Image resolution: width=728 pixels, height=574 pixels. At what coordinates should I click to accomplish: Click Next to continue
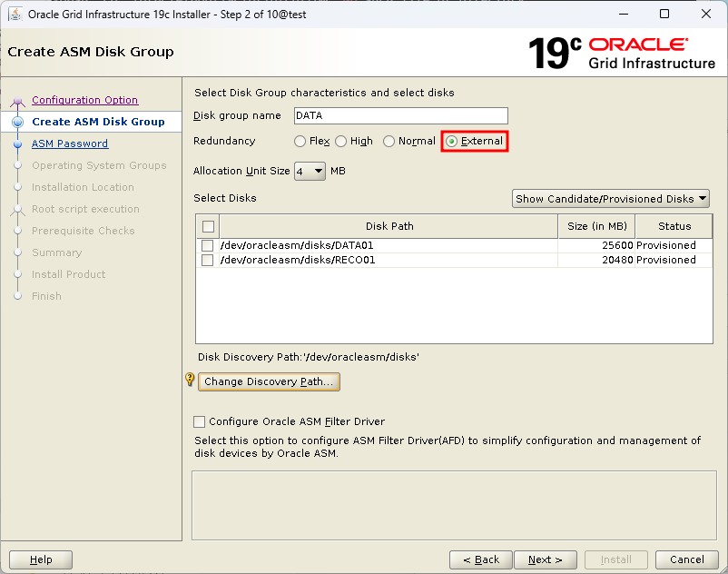pyautogui.click(x=545, y=559)
